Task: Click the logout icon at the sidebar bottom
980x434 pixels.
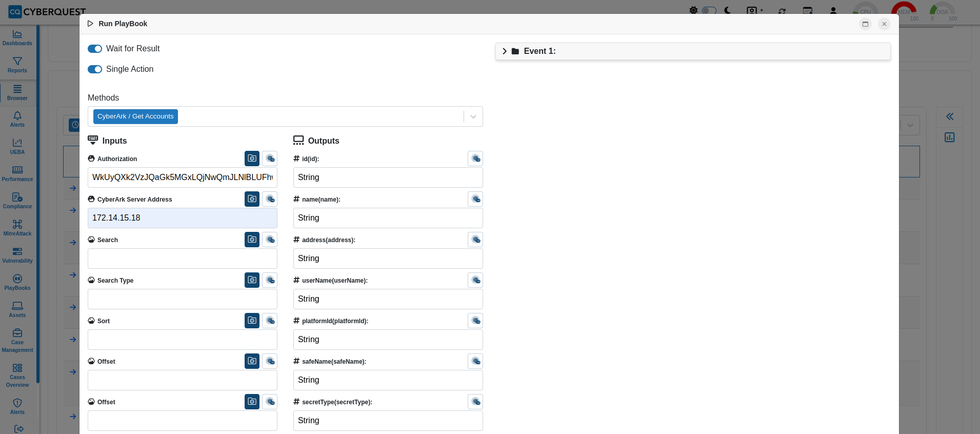Action: point(18,429)
